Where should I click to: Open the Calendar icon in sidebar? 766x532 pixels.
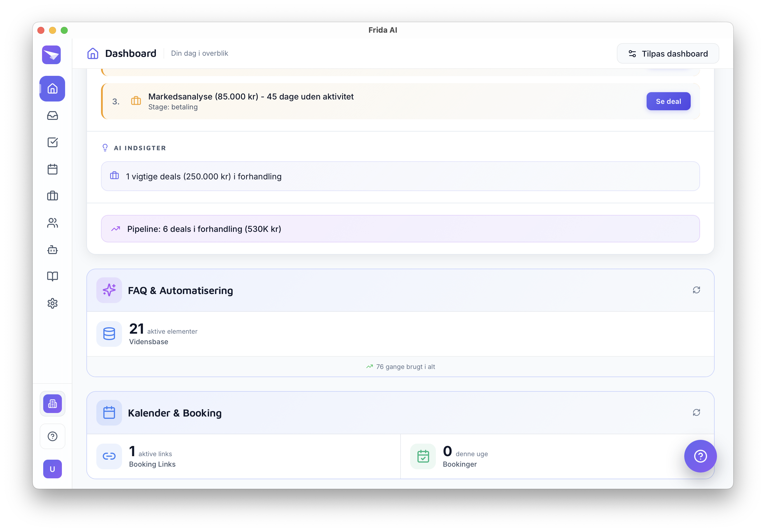point(52,169)
